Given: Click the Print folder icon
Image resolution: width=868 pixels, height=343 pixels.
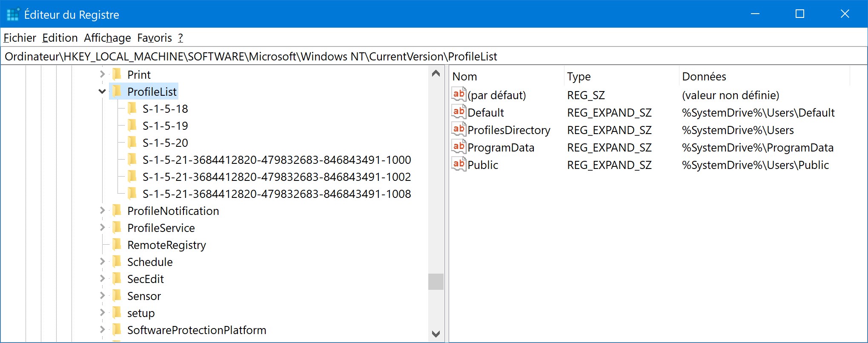Looking at the screenshot, I should click(x=117, y=74).
